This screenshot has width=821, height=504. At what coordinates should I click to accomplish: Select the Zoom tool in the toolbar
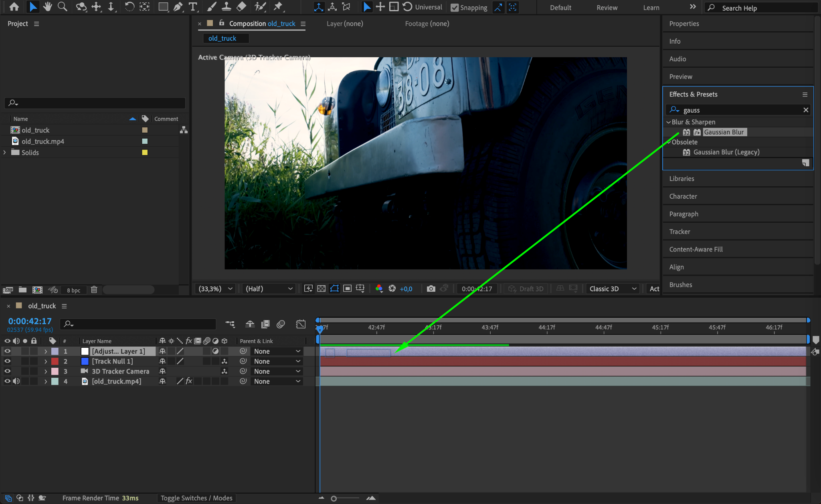click(62, 7)
